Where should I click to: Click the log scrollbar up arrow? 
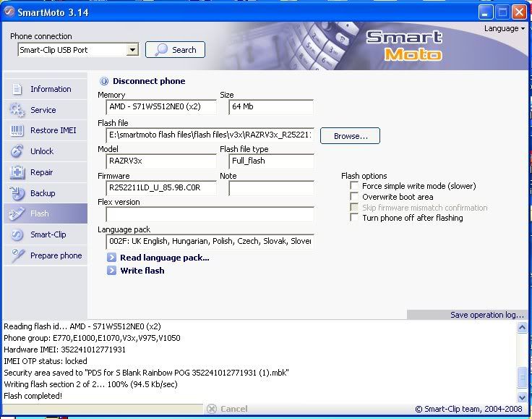click(522, 327)
